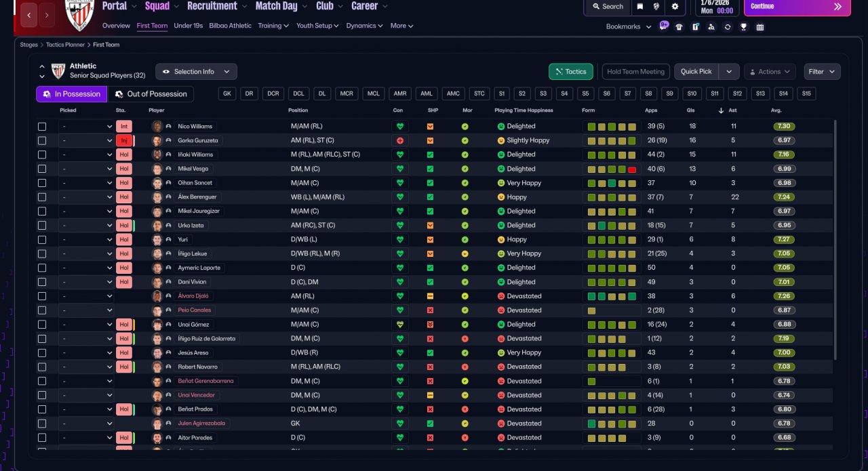This screenshot has height=471, width=868.
Task: Click Nico Williams' green heart condition icon
Action: click(400, 127)
